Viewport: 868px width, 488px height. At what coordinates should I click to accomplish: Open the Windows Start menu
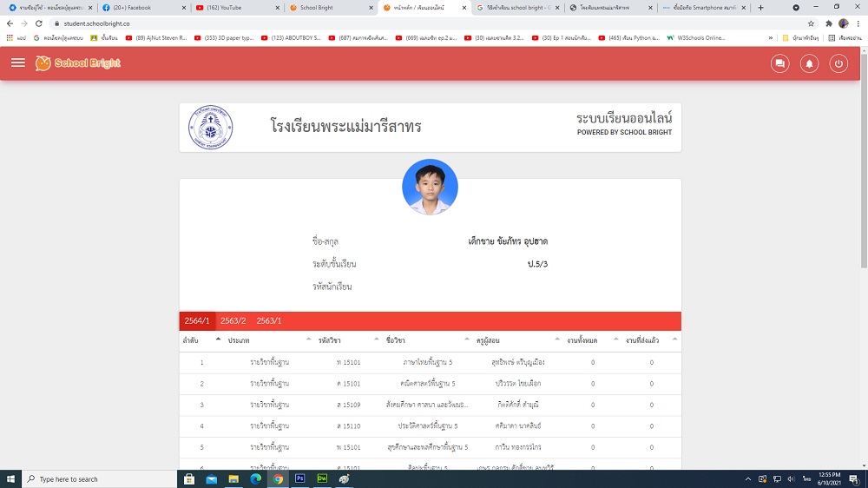coord(10,479)
